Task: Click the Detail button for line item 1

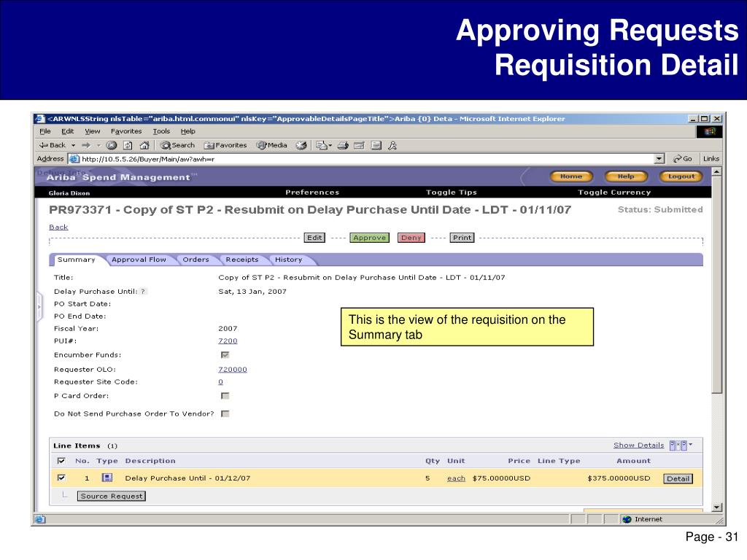Action: tap(678, 479)
